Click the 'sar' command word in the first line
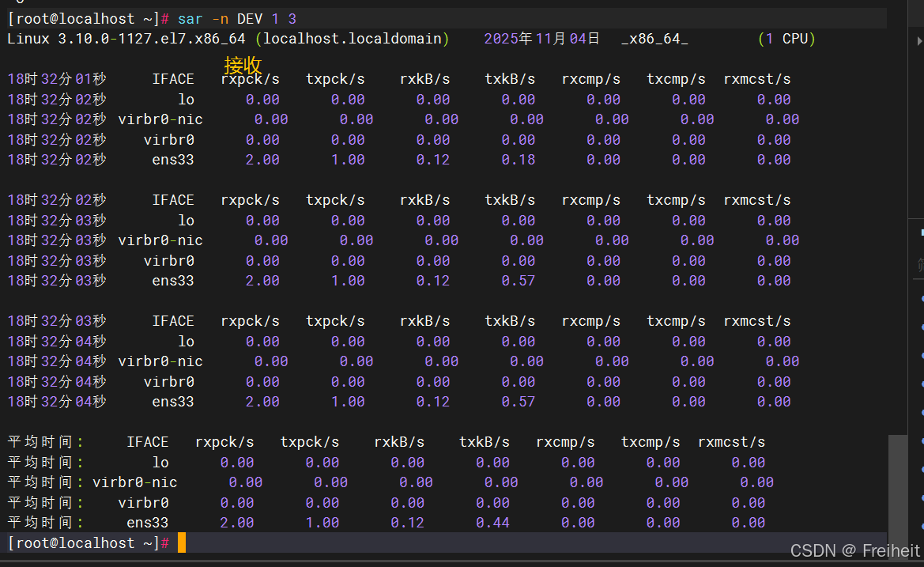Screen dimensions: 924x567 point(190,19)
